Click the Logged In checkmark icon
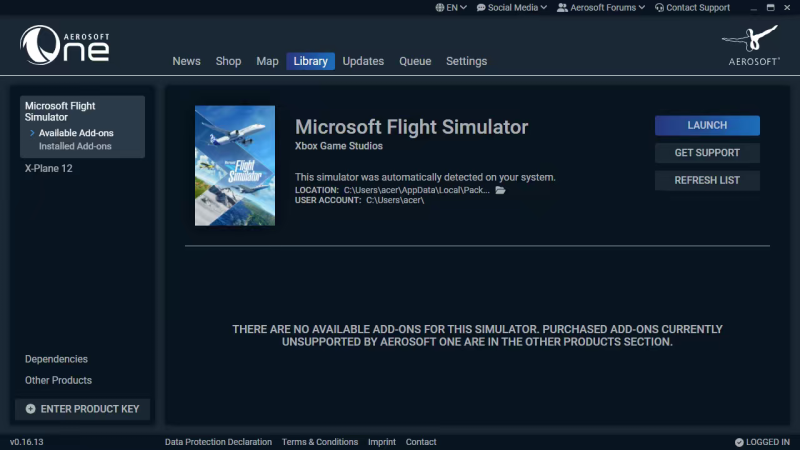The height and width of the screenshot is (450, 800). tap(739, 442)
